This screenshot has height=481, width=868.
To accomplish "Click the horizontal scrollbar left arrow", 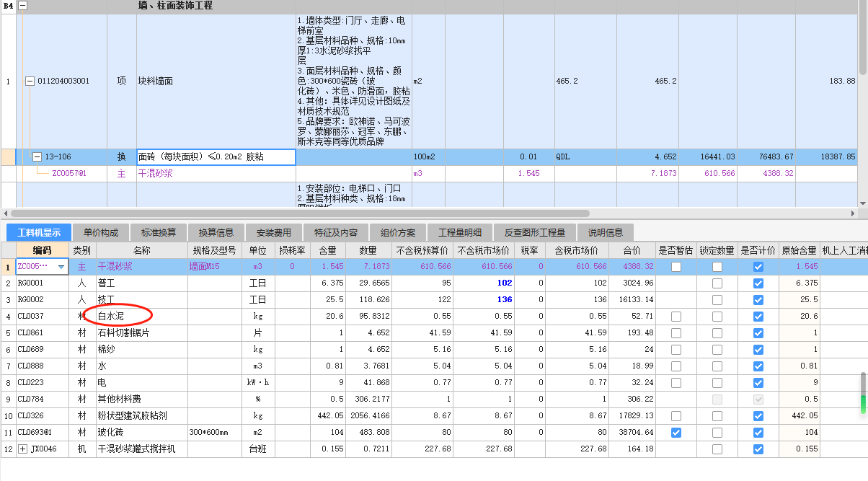I will click(5, 213).
